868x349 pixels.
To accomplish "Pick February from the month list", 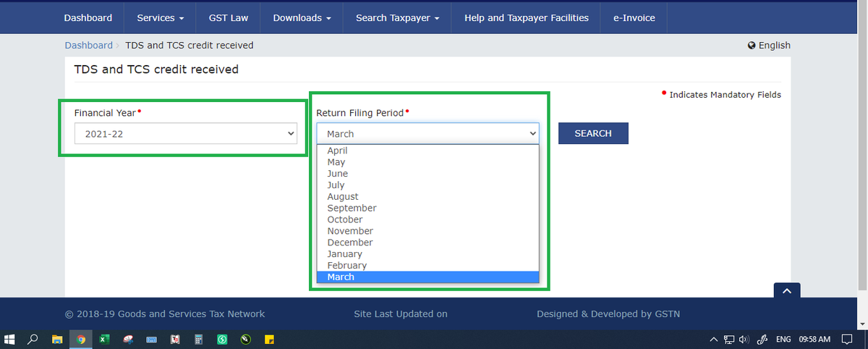I will point(428,266).
